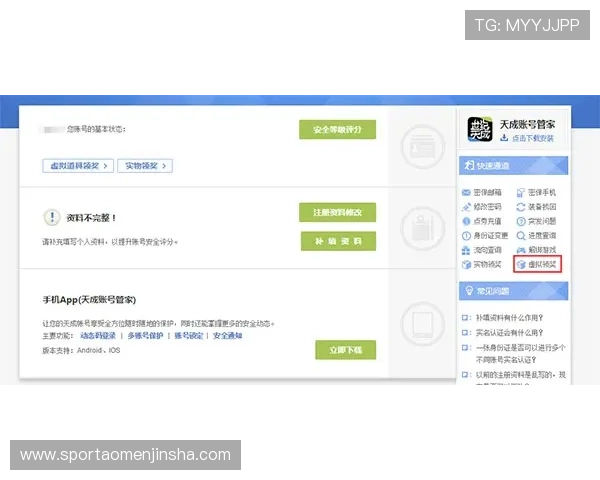Click the 装备找回 refresh arrows icon
Image resolution: width=600 pixels, height=480 pixels.
pos(521,207)
